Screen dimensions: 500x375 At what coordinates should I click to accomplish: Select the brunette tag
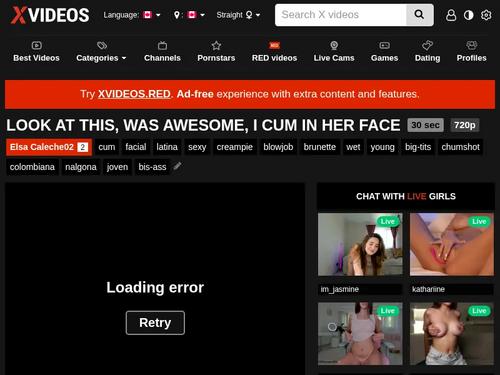(320, 147)
